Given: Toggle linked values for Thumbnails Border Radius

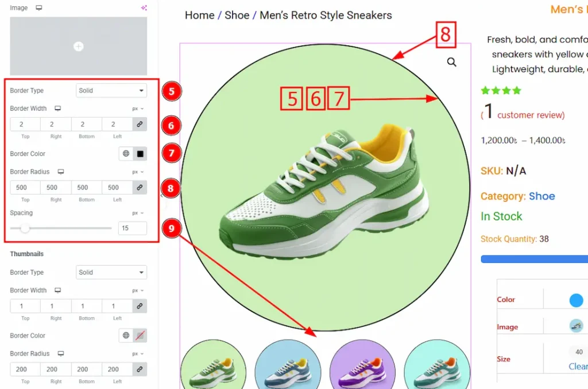Looking at the screenshot, I should coord(140,369).
